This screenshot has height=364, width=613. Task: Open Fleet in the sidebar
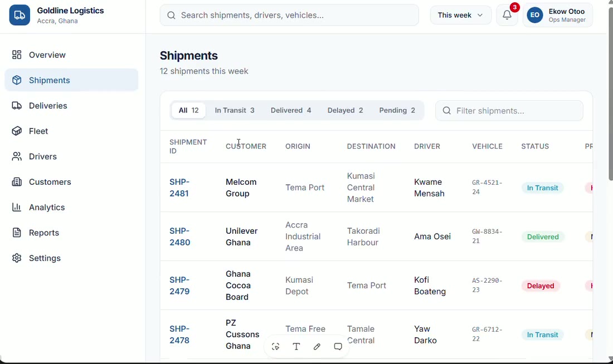71,131
